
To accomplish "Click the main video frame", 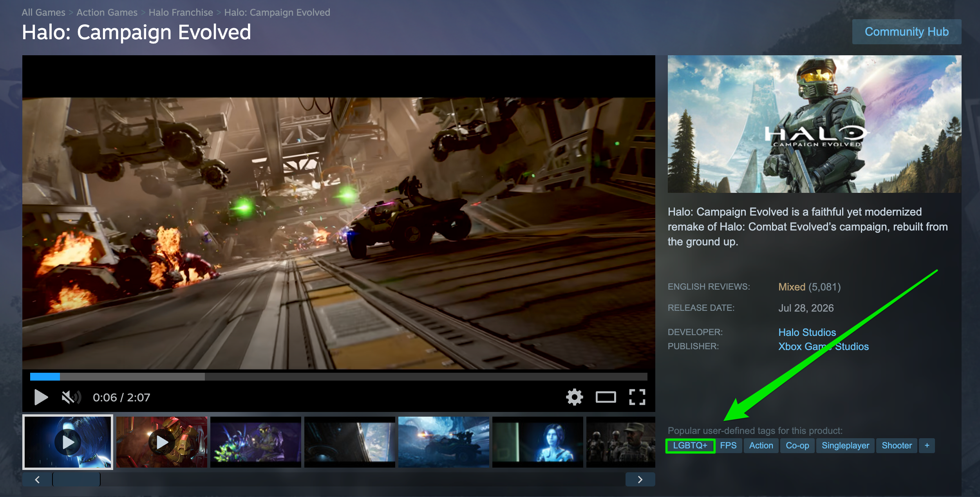I will click(x=338, y=233).
